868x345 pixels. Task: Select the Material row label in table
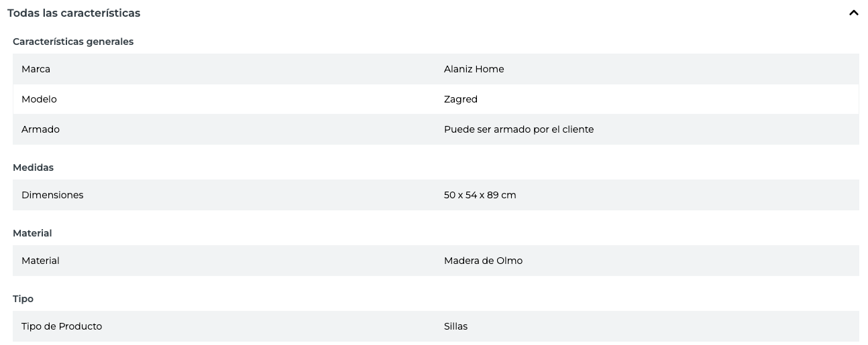click(40, 261)
